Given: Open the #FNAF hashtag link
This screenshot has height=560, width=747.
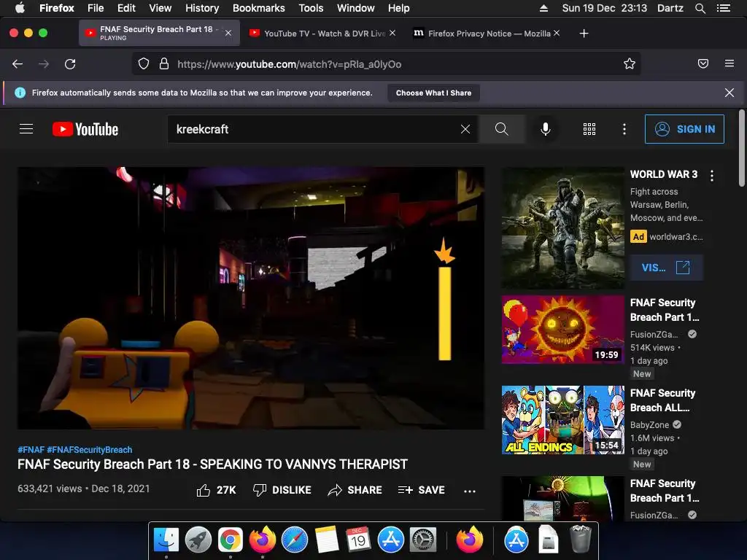Looking at the screenshot, I should coord(31,449).
